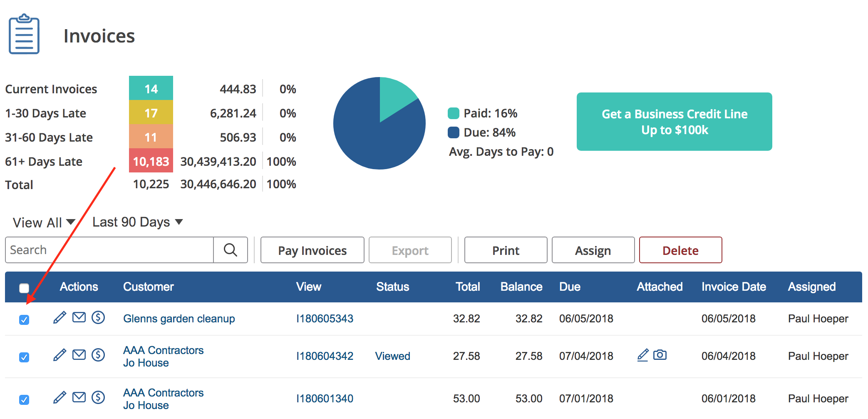
Task: Open the View All filter dropdown
Action: click(44, 222)
